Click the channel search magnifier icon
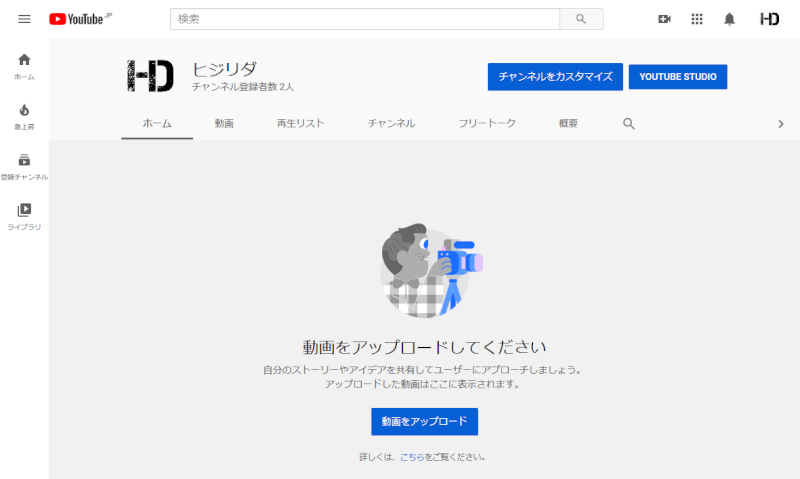The height and width of the screenshot is (479, 800). click(629, 123)
